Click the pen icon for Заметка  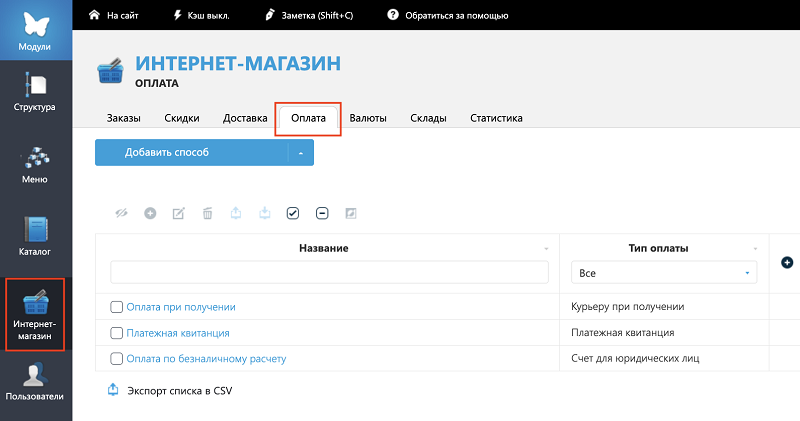[x=270, y=15]
